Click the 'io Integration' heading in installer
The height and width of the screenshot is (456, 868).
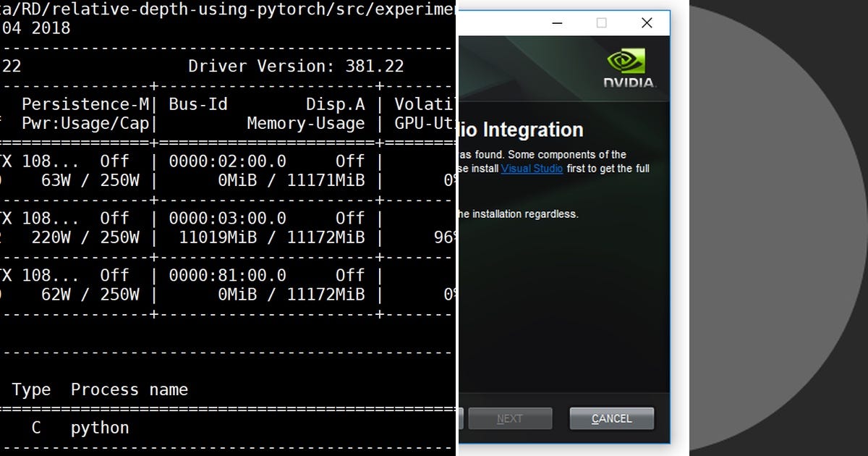coord(521,130)
